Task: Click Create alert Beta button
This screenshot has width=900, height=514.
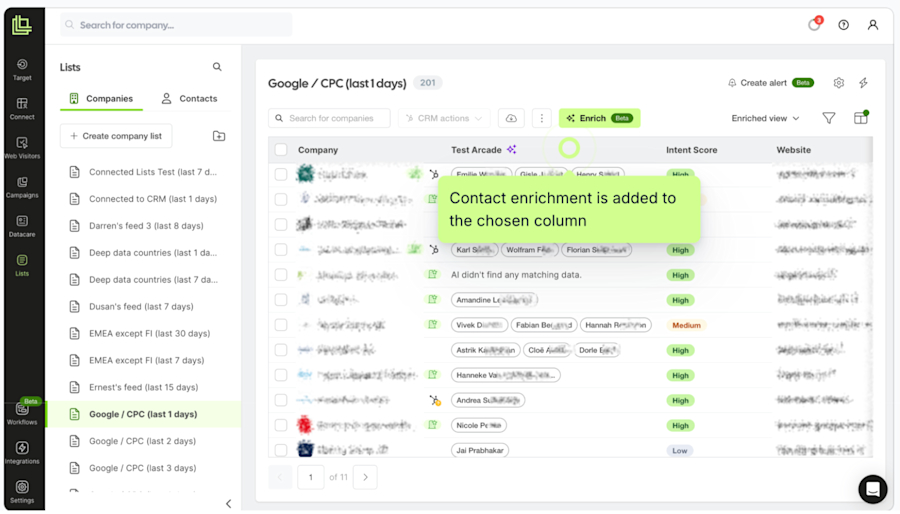Action: (x=771, y=83)
